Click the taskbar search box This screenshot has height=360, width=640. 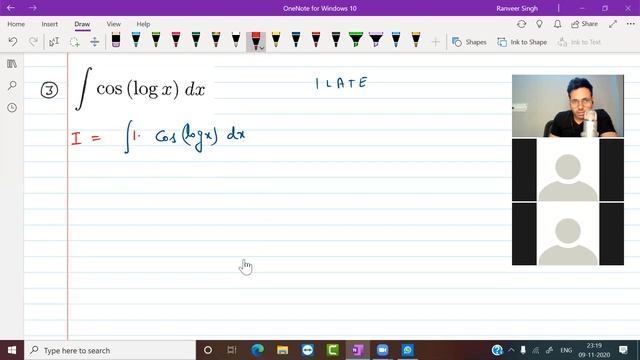click(x=110, y=350)
